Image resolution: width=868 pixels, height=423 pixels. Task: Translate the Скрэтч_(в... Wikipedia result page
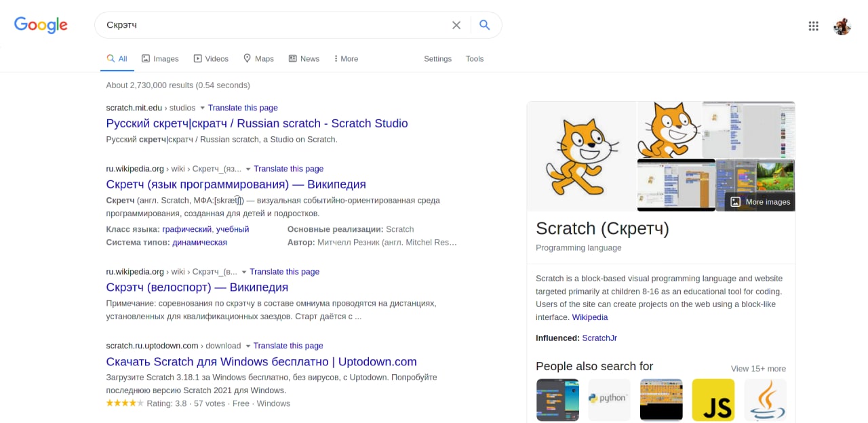tap(284, 272)
